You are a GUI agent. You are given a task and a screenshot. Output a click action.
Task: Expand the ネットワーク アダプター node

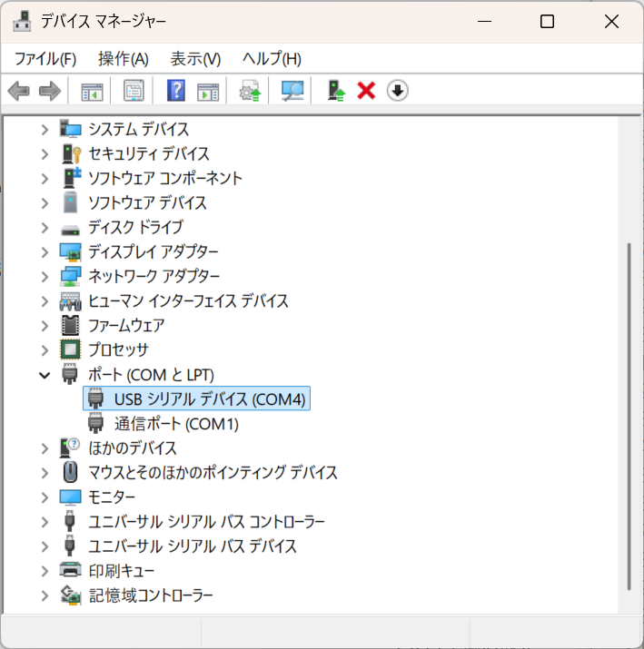(45, 276)
